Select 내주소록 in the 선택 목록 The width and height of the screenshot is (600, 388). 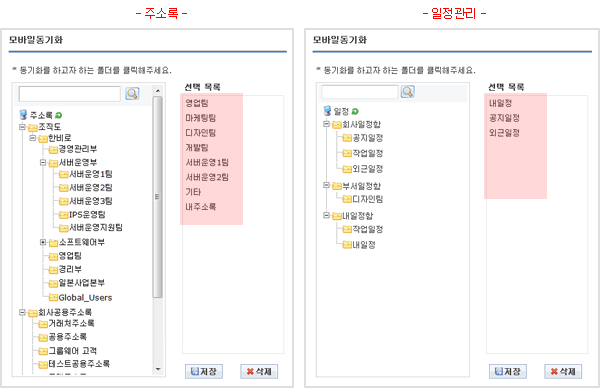pyautogui.click(x=201, y=207)
